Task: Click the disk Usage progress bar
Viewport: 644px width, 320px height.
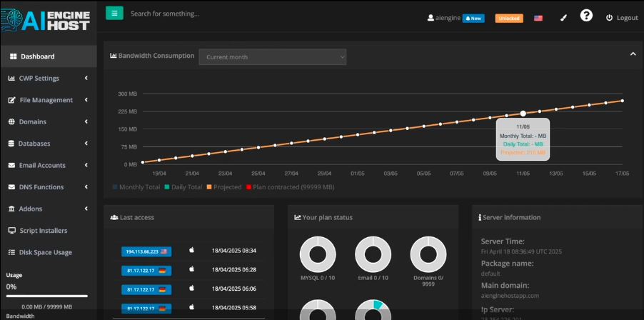Action: pyautogui.click(x=47, y=296)
